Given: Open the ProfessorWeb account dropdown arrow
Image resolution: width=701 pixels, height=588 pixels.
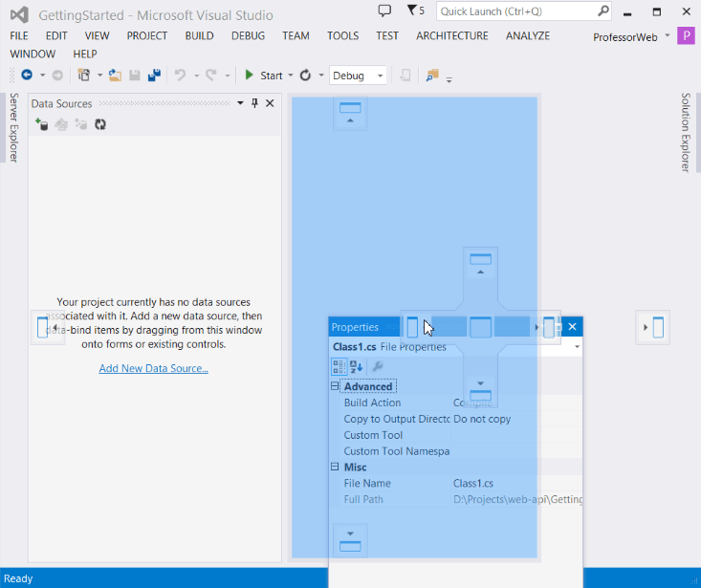Looking at the screenshot, I should click(668, 35).
